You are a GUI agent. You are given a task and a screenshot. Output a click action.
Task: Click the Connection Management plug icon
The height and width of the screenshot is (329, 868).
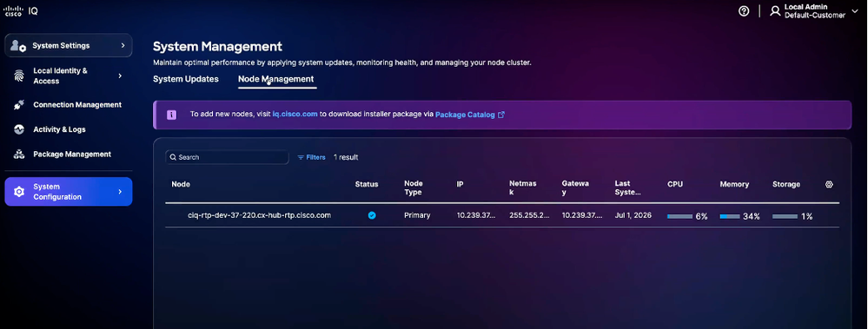[x=19, y=105]
